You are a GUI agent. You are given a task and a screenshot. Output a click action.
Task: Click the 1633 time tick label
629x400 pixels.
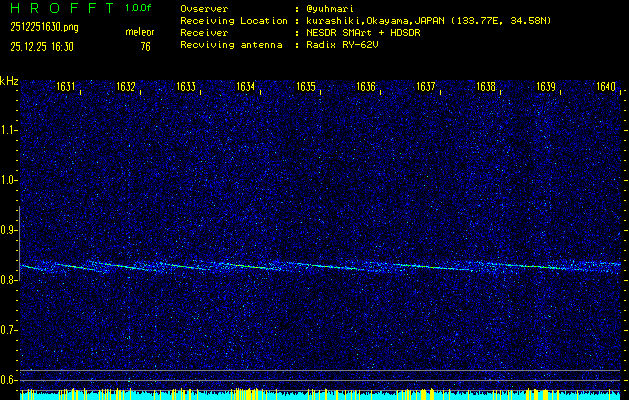186,87
